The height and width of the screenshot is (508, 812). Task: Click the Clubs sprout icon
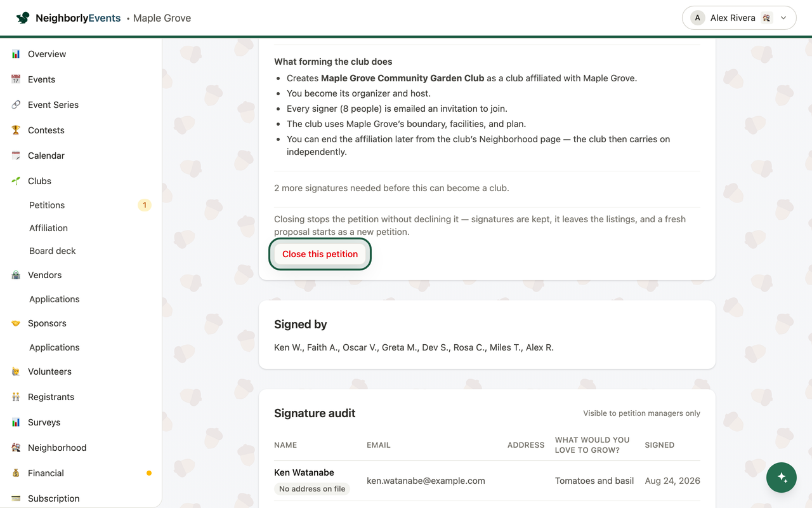pyautogui.click(x=16, y=181)
